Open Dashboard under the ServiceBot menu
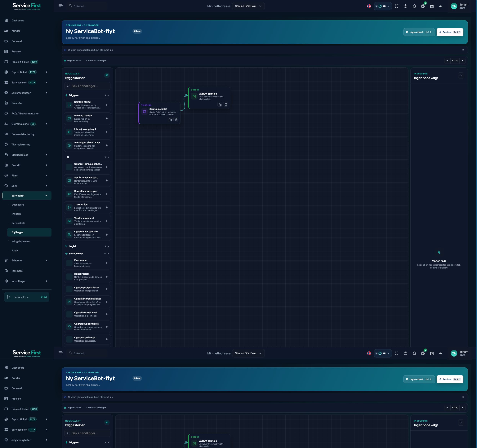Screen dimensions: 477x448 coord(18,205)
